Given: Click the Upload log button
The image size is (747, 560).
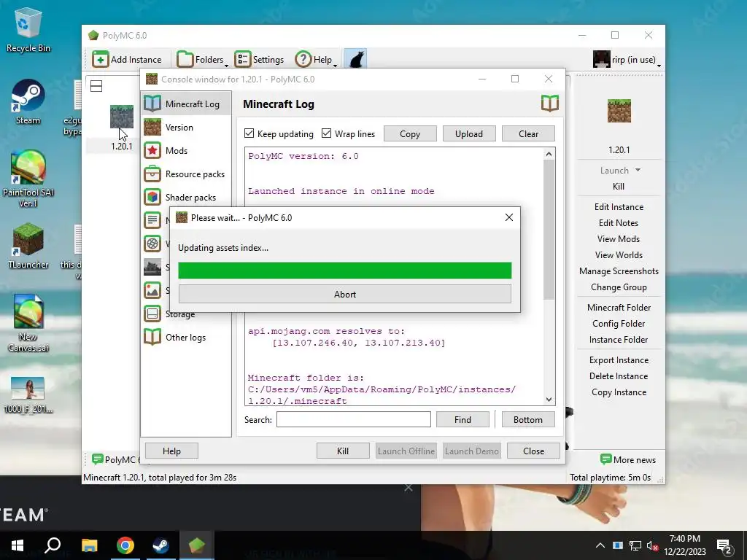Looking at the screenshot, I should coord(469,134).
